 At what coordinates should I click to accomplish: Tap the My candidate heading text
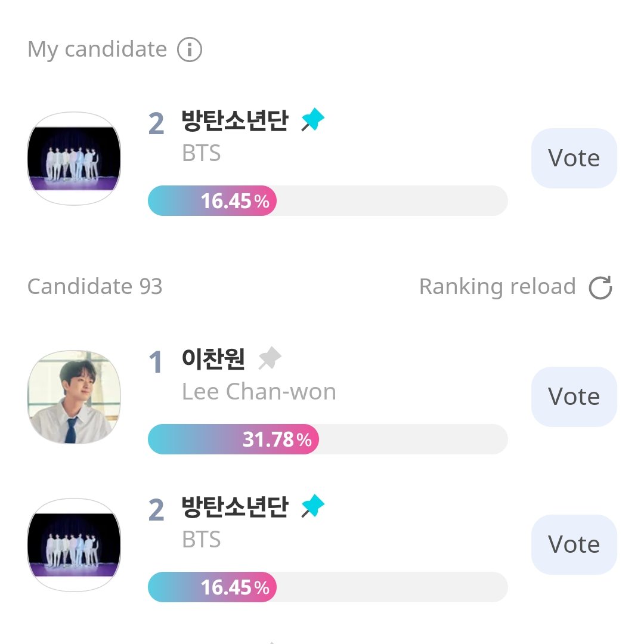(x=97, y=49)
